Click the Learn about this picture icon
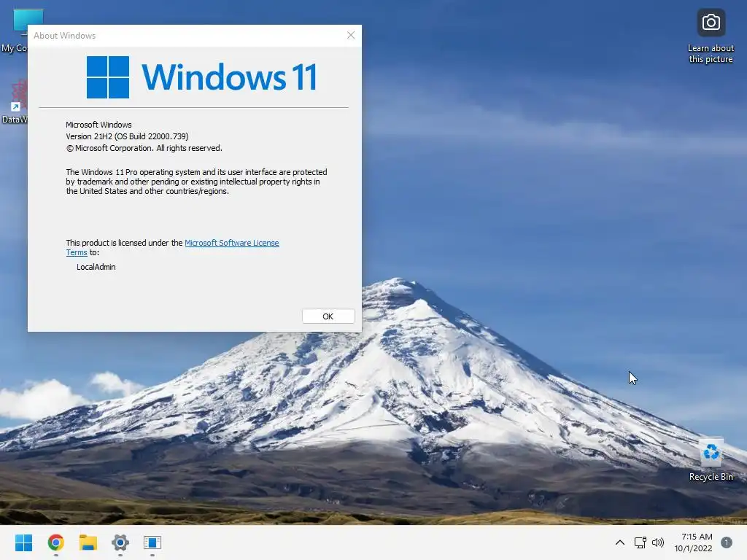747x560 pixels. pos(711,36)
